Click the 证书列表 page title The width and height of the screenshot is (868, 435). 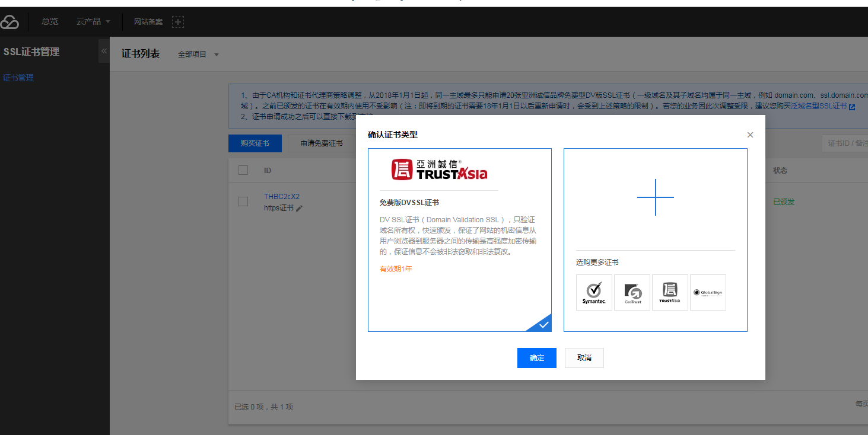[141, 53]
